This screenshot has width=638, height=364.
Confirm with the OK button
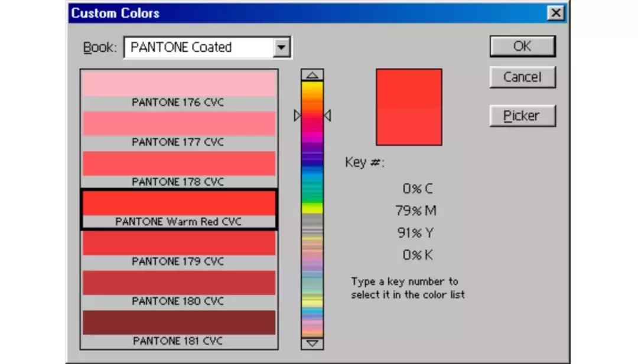pyautogui.click(x=522, y=46)
